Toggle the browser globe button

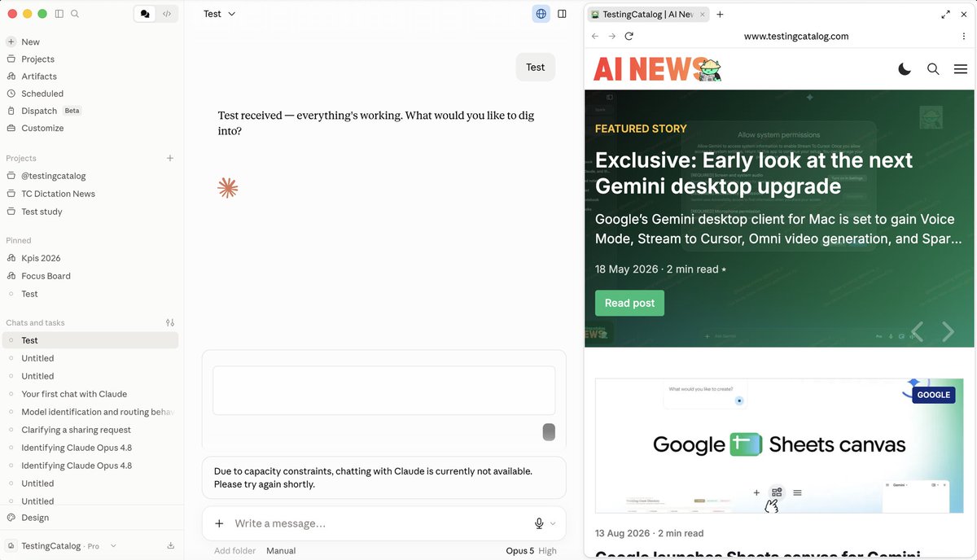point(541,14)
